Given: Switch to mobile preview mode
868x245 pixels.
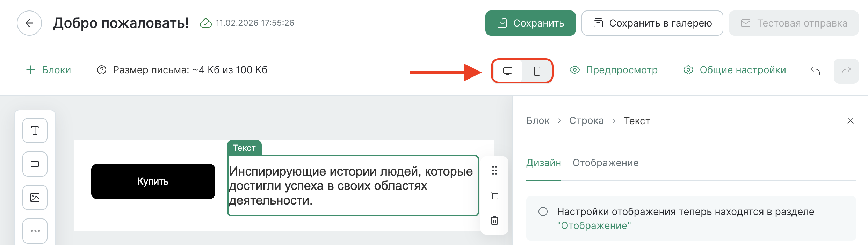Looking at the screenshot, I should (537, 70).
